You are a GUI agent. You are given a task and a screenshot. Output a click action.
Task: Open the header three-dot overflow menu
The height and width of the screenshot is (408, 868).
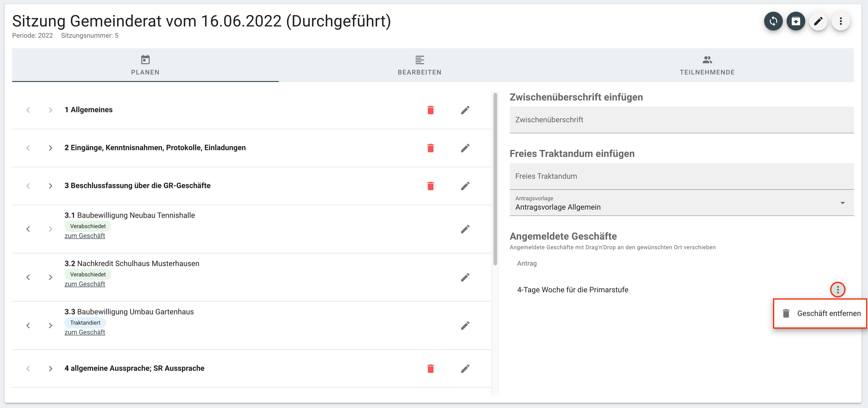(841, 21)
